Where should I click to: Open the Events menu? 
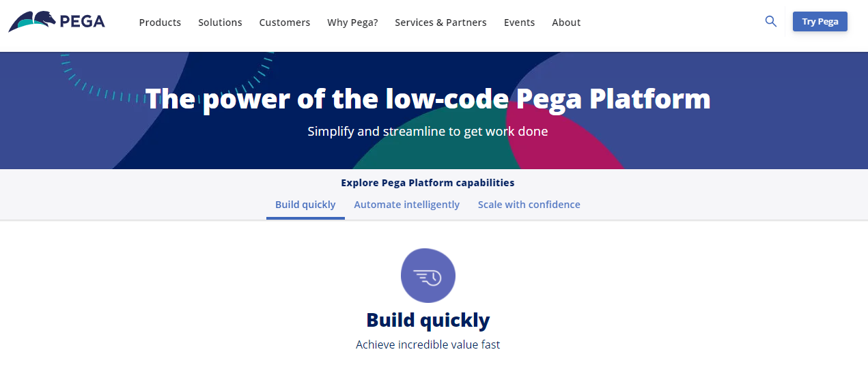(x=519, y=23)
